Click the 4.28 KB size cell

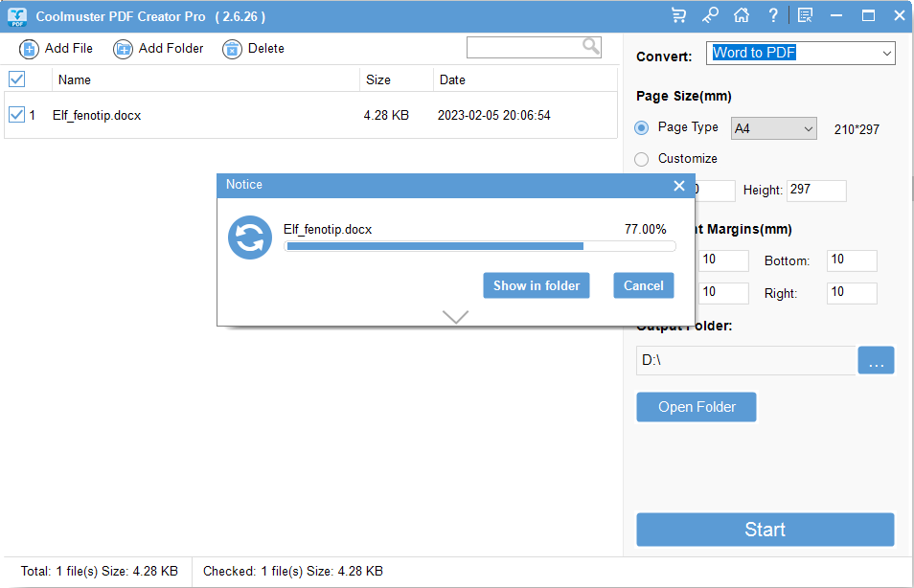(x=386, y=115)
